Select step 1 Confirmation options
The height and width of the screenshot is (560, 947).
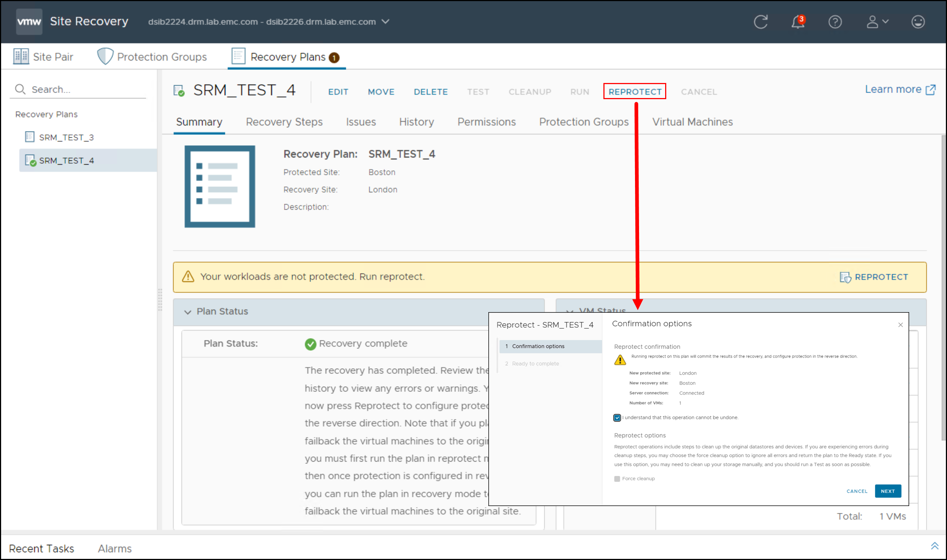(x=550, y=346)
